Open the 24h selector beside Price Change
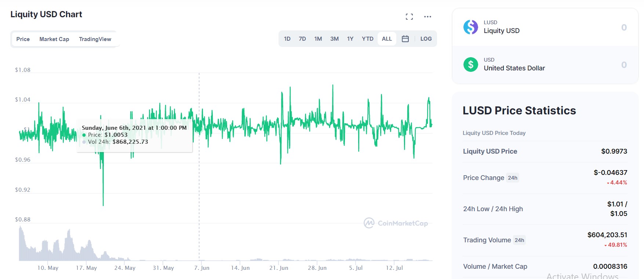644x279 pixels. point(513,178)
